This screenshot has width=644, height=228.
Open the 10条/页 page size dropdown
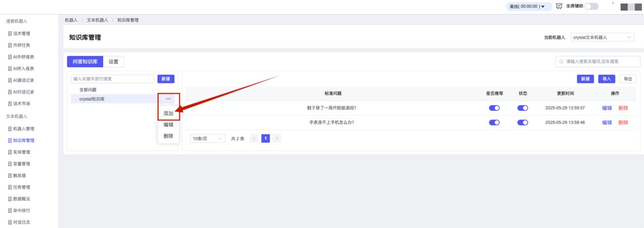[x=208, y=138]
